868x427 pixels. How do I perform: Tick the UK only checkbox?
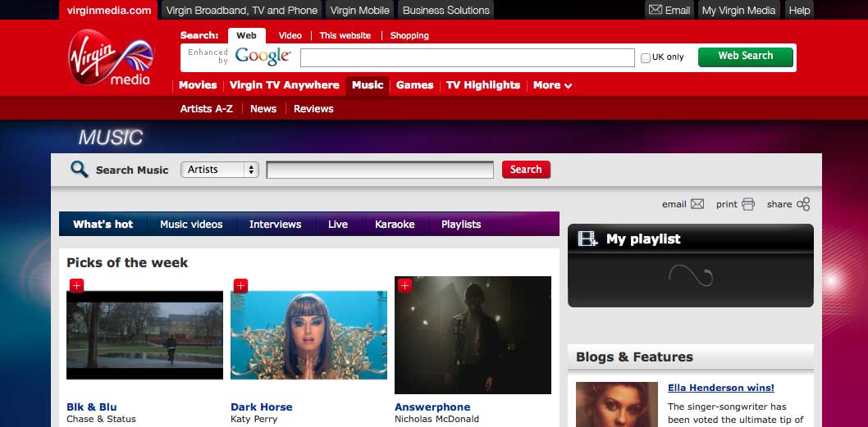(646, 57)
